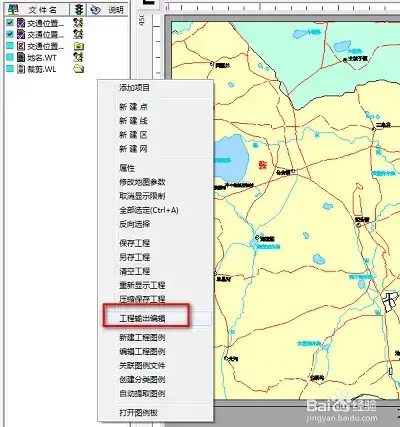
Task: Toggle the checkbox for 裁剪.WL
Action: pyautogui.click(x=10, y=69)
